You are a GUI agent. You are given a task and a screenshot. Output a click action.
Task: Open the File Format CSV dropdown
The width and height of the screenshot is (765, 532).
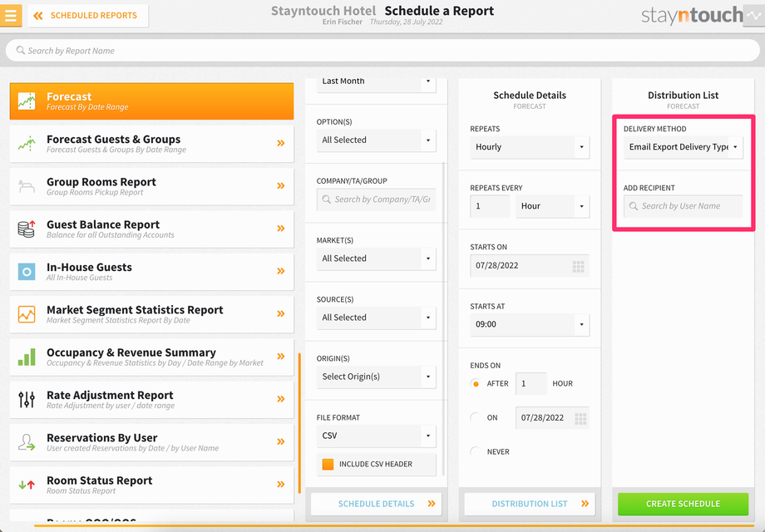376,436
